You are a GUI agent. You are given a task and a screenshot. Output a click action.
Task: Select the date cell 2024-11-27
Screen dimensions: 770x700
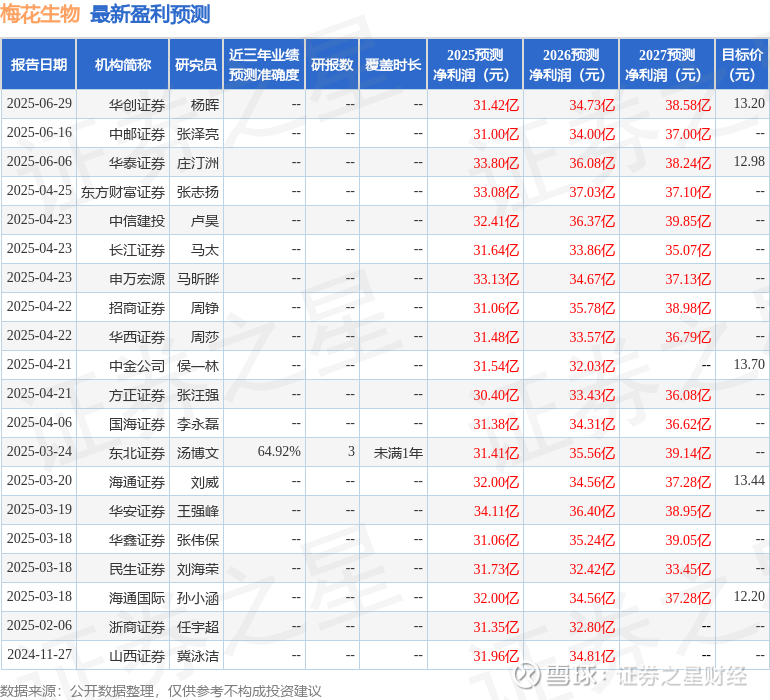point(39,654)
